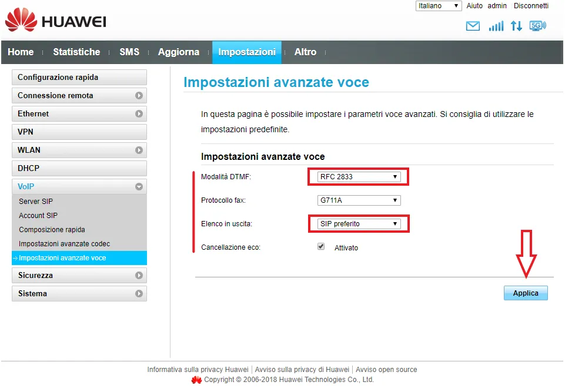Toggle the Cancellazione eco checkbox
Image resolution: width=565 pixels, height=392 pixels.
[321, 247]
